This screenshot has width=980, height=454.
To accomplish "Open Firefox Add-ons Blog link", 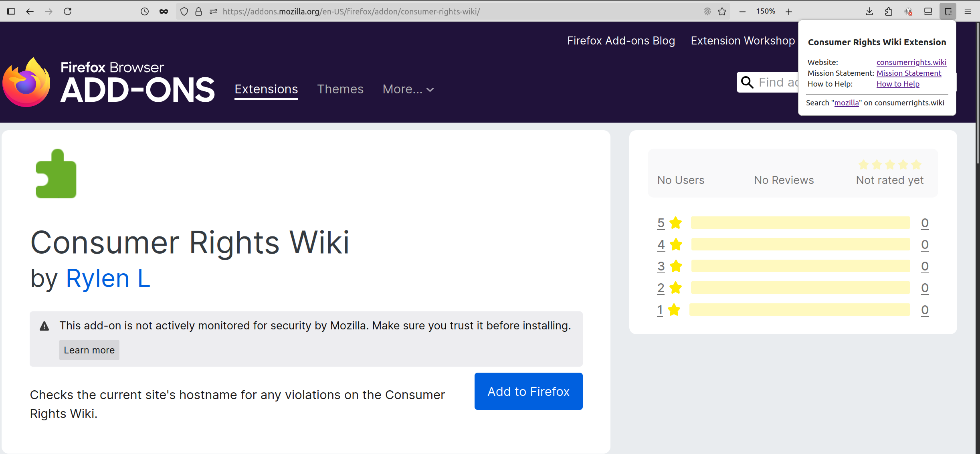I will click(x=621, y=40).
